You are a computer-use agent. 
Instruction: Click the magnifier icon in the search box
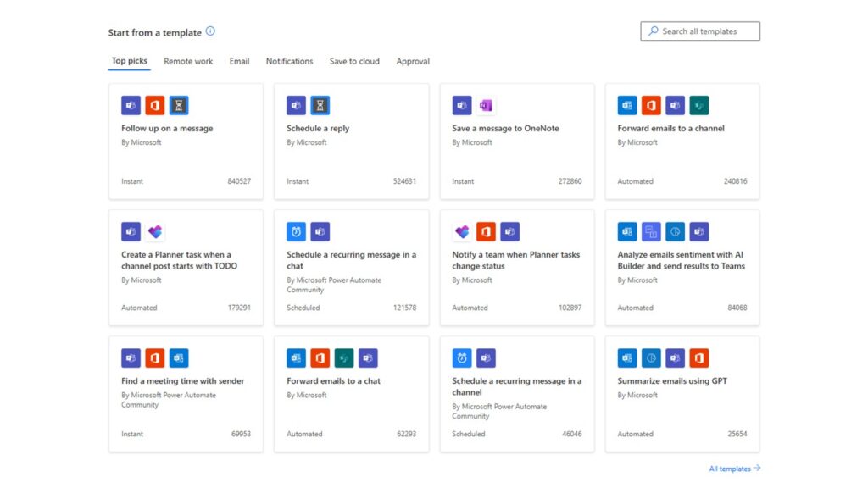tap(654, 31)
